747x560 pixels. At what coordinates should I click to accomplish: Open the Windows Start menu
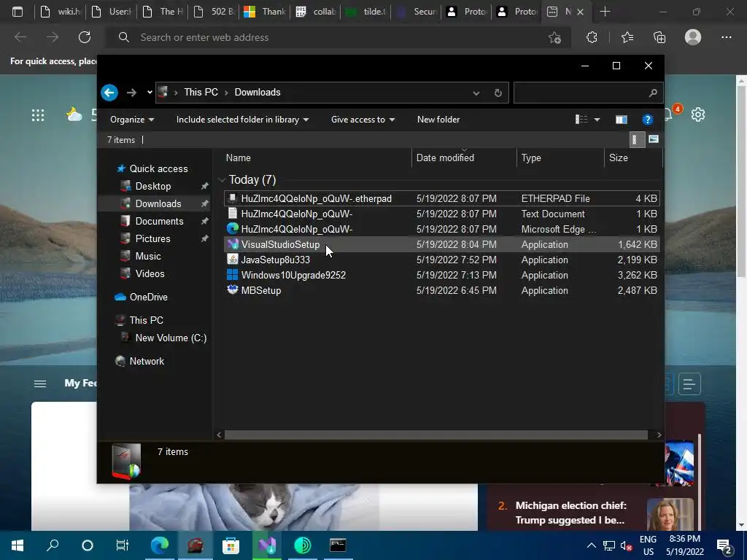(18, 545)
